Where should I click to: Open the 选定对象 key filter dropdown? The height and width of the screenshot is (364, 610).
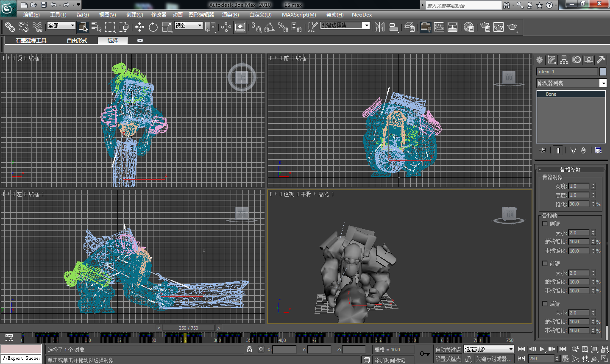click(x=488, y=349)
